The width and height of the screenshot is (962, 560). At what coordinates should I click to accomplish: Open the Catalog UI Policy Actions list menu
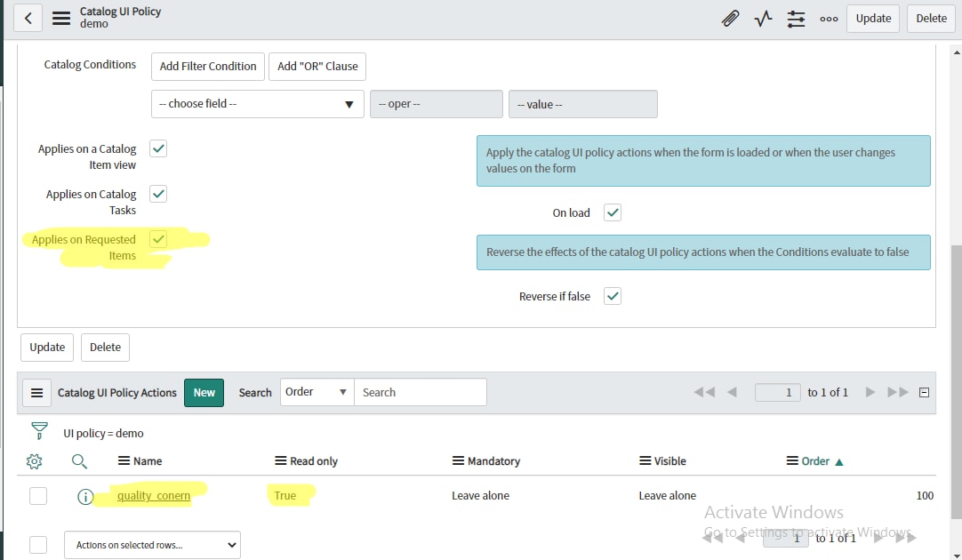click(36, 391)
